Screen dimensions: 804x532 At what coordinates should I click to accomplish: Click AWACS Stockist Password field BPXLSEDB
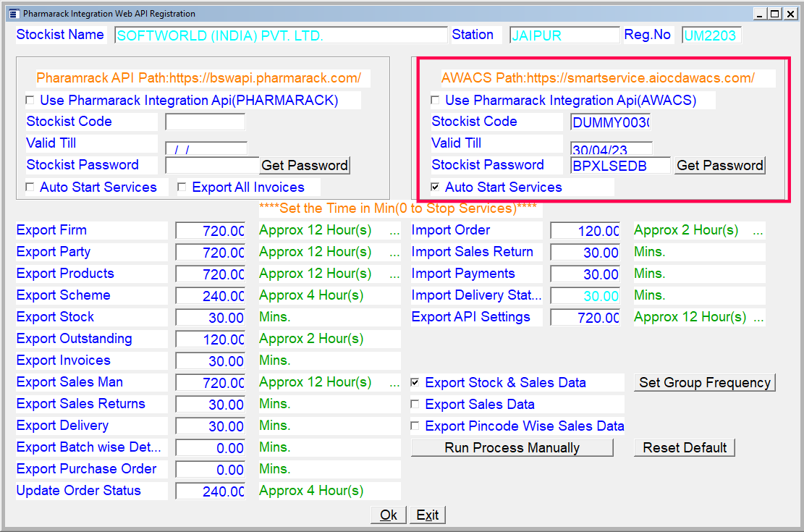coord(620,165)
